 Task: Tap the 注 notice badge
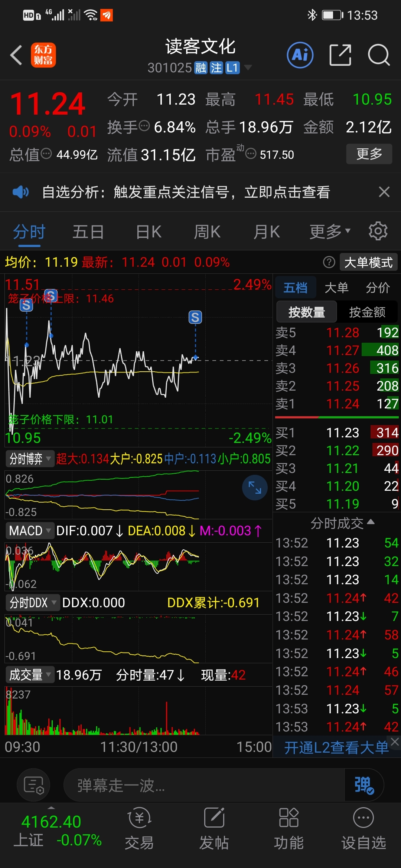[216, 68]
